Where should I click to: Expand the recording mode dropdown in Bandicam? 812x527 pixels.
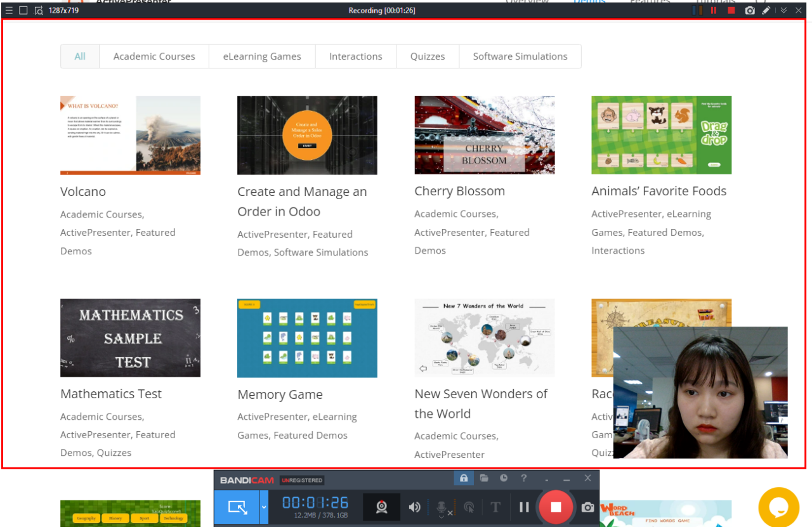coord(264,507)
